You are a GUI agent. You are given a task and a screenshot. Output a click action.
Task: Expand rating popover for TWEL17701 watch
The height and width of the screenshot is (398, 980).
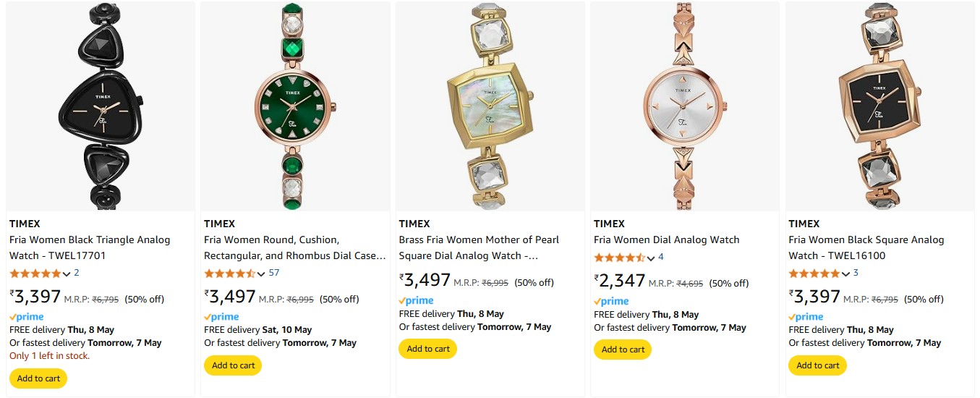pyautogui.click(x=67, y=274)
